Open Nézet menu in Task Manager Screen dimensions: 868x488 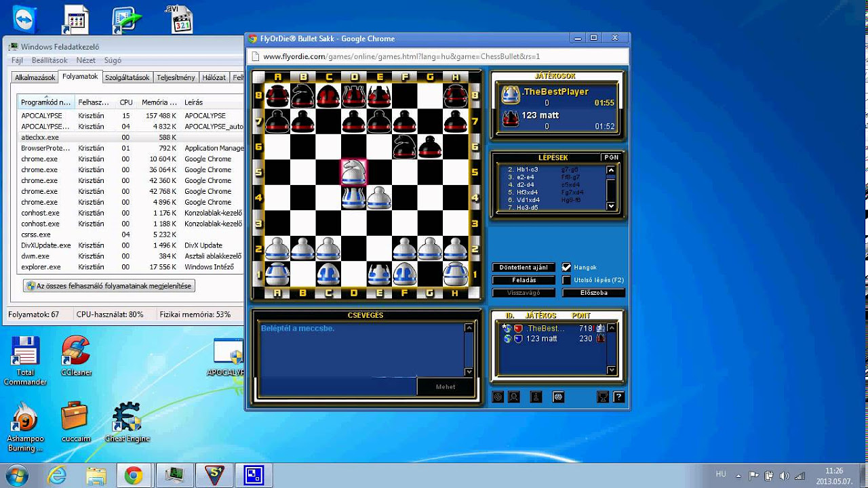click(x=85, y=60)
